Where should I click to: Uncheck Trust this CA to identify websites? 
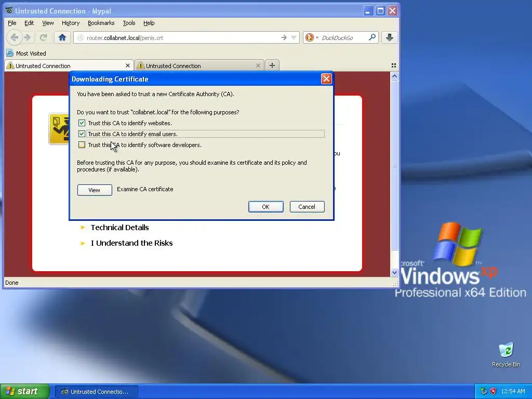82,123
